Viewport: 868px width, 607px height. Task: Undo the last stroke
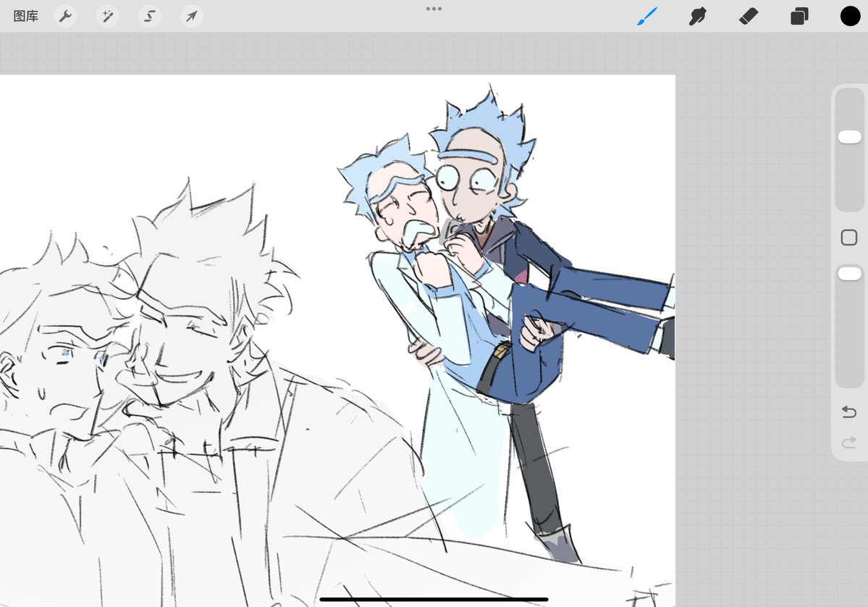pos(849,411)
